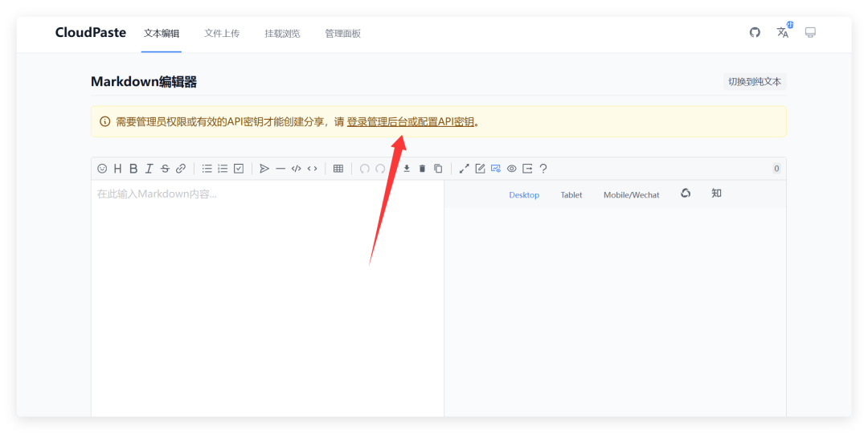Open the 管理面板 tab
Image resolution: width=868 pixels, height=433 pixels.
point(342,33)
